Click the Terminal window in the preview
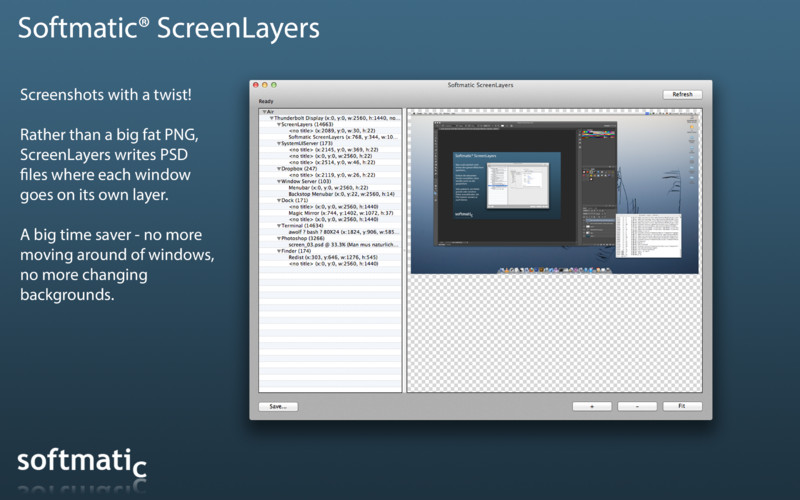800x500 pixels. [x=648, y=236]
